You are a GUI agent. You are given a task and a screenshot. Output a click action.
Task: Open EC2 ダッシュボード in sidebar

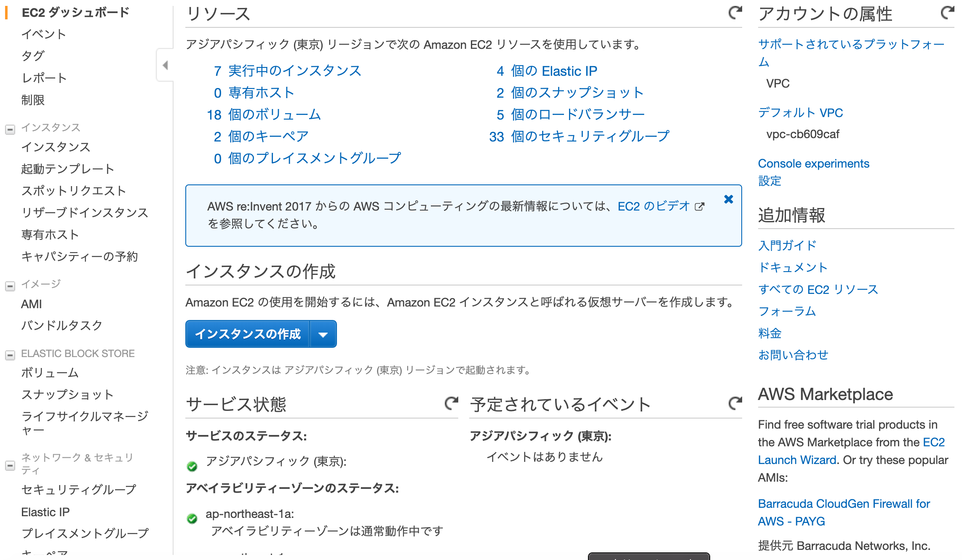(75, 13)
